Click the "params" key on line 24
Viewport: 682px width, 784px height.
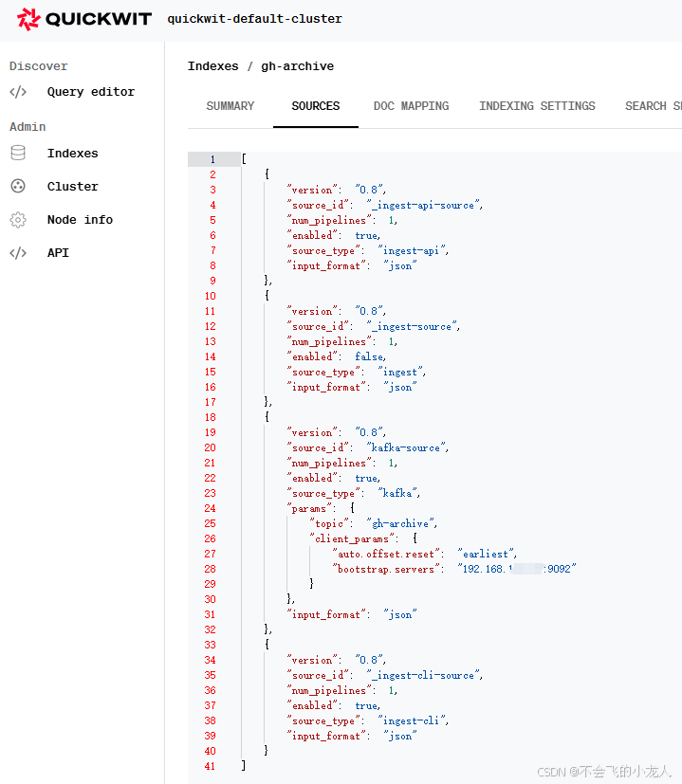click(311, 508)
